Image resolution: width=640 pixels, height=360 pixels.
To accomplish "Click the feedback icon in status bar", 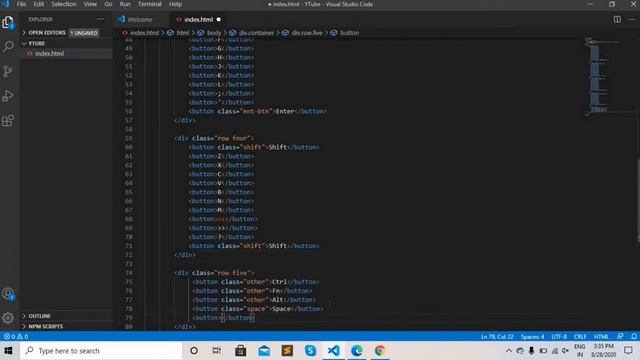I will pyautogui.click(x=620, y=336).
